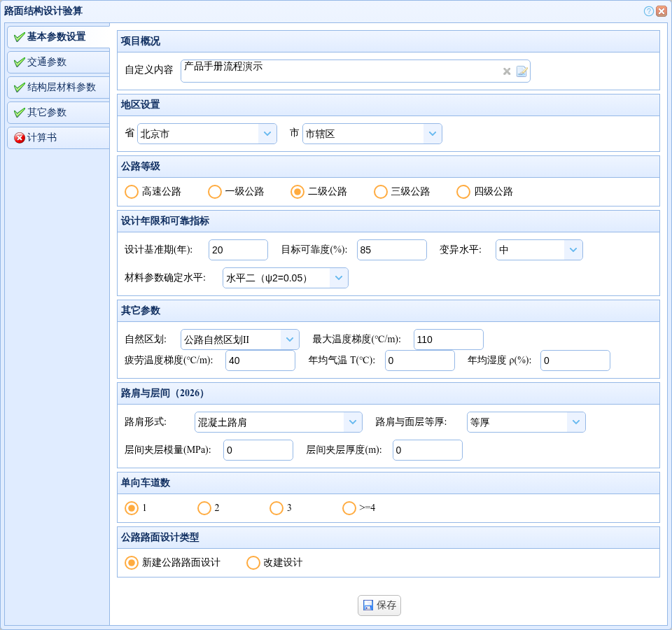Open the 计算书 tab
The width and height of the screenshot is (672, 630).
pos(58,138)
